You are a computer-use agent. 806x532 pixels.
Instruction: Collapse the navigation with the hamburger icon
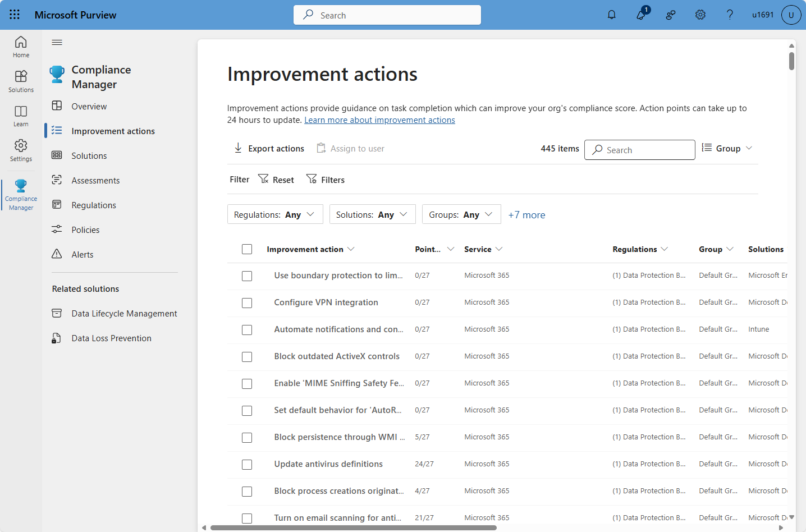tap(56, 42)
